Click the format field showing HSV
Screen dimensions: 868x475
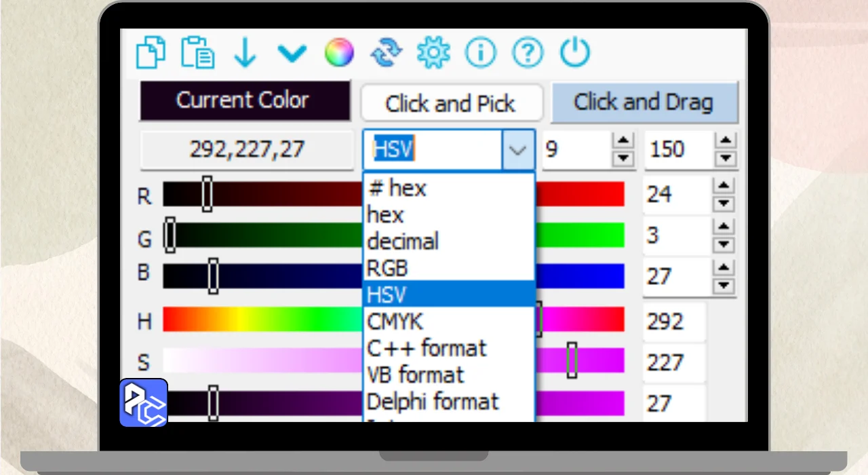[433, 150]
